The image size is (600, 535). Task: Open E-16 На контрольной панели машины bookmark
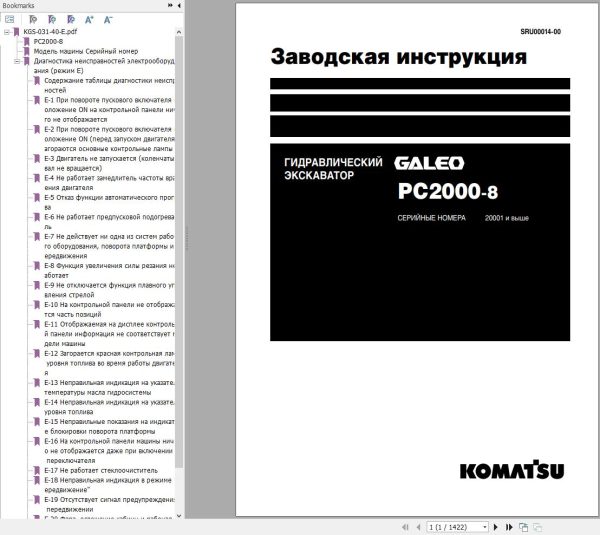109,451
